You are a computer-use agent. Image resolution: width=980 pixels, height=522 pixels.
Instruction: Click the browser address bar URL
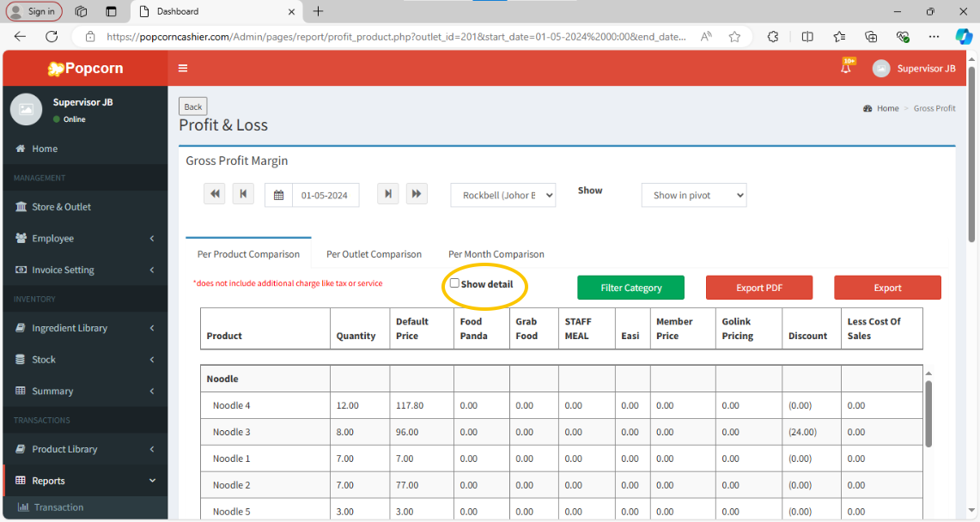click(x=396, y=37)
